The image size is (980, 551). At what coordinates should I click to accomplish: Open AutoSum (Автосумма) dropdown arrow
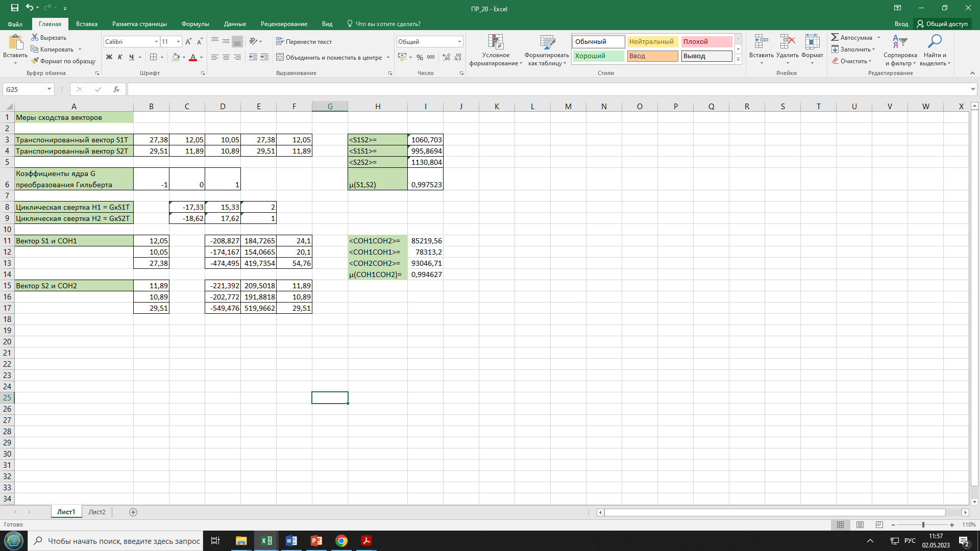click(x=878, y=38)
